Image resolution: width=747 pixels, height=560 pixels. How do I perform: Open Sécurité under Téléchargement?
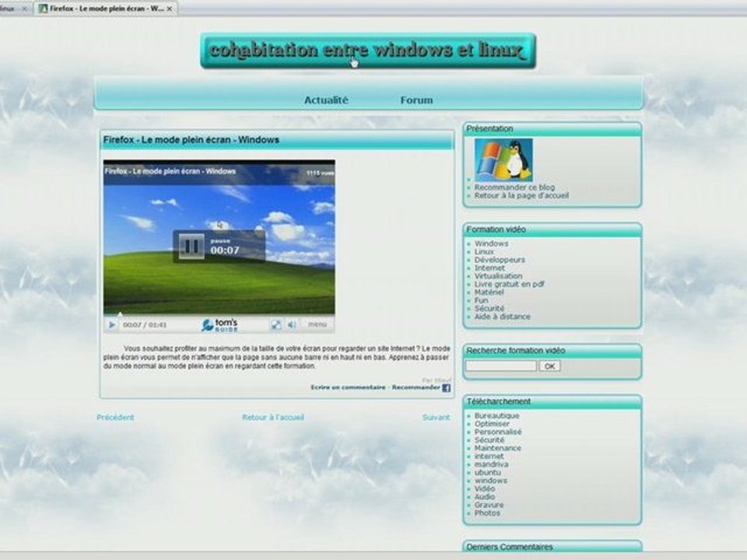[489, 439]
